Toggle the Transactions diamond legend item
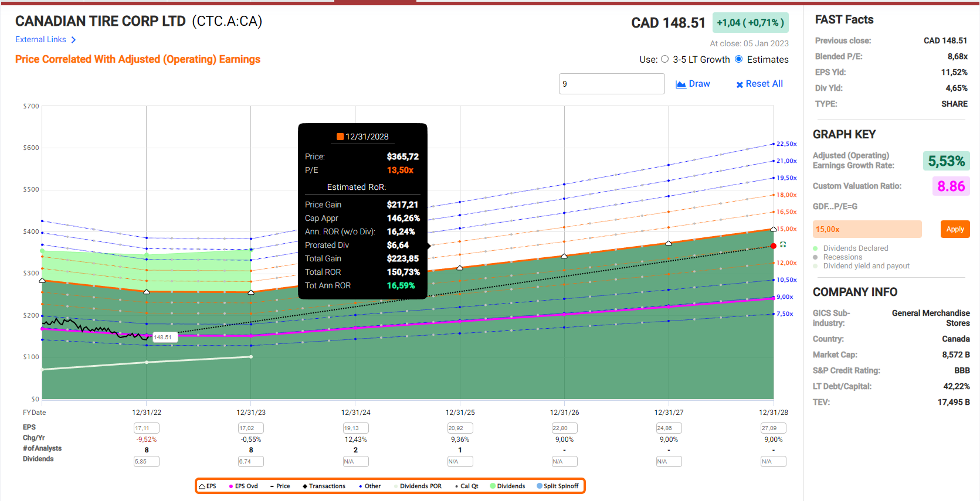The height and width of the screenshot is (501, 980). tap(305, 486)
